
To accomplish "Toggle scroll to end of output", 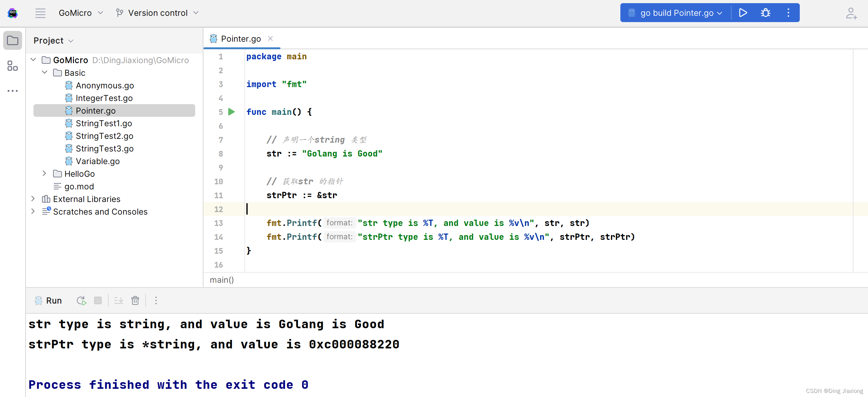I will click(x=119, y=300).
